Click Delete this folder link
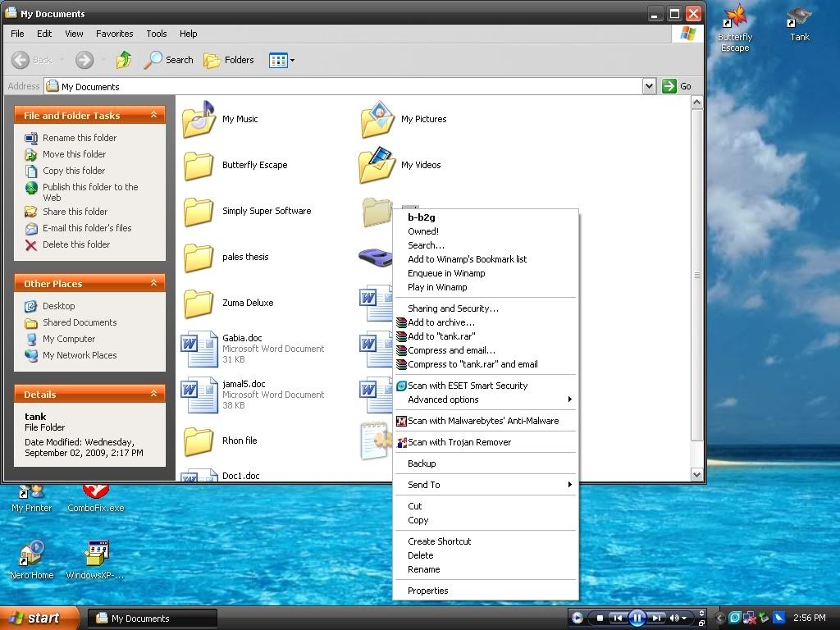The width and height of the screenshot is (840, 630). coord(76,244)
